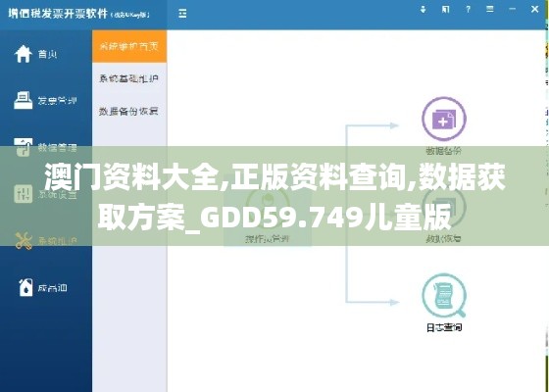549x392 pixels.
Task: Open 发票管理 invoice management section
Action: click(45, 100)
